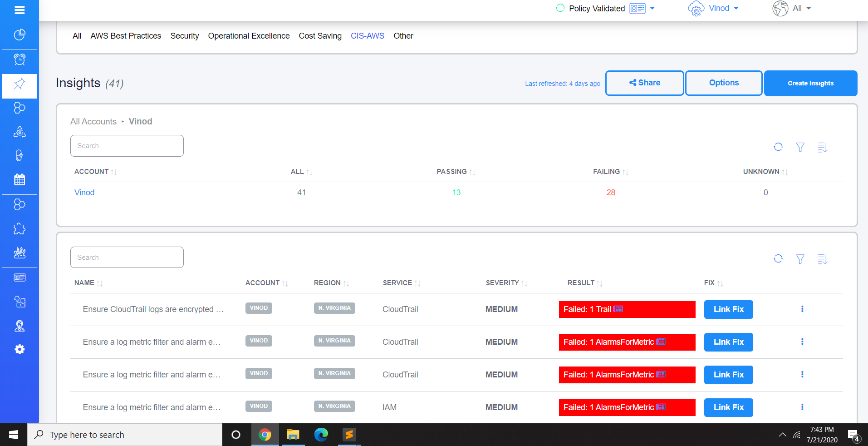
Task: Open the details icon on Failed: 1 Trail
Action: (x=618, y=309)
